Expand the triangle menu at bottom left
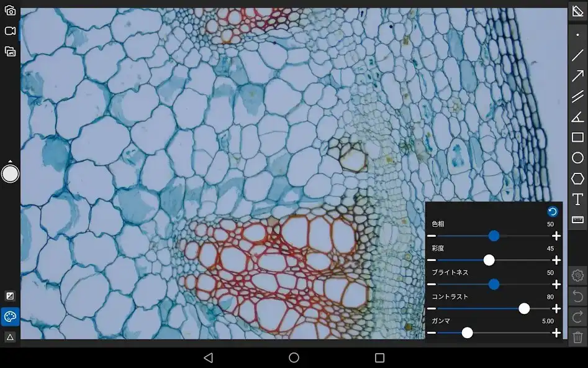The image size is (588, 368). tap(10, 337)
